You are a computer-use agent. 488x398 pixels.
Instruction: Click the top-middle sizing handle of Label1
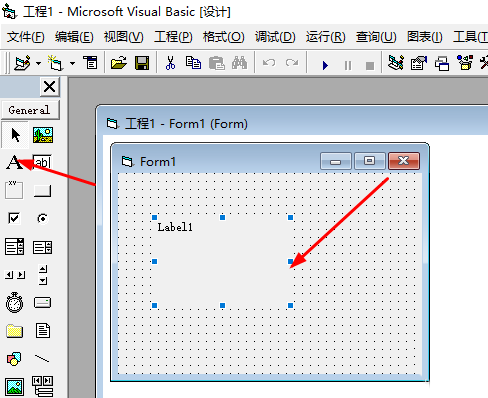[222, 217]
